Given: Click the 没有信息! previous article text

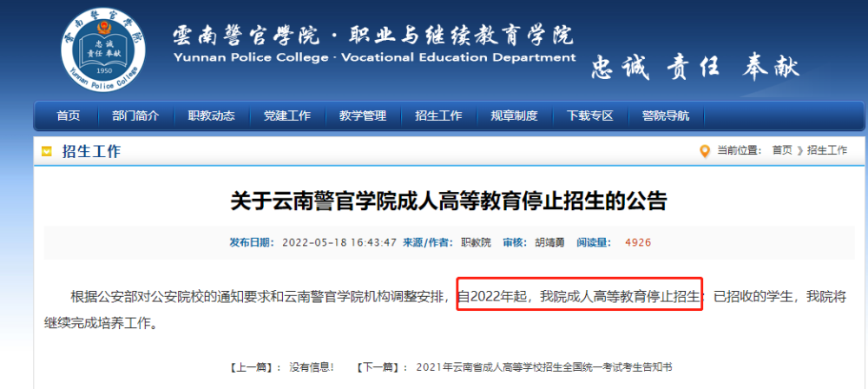Looking at the screenshot, I should pyautogui.click(x=312, y=366).
